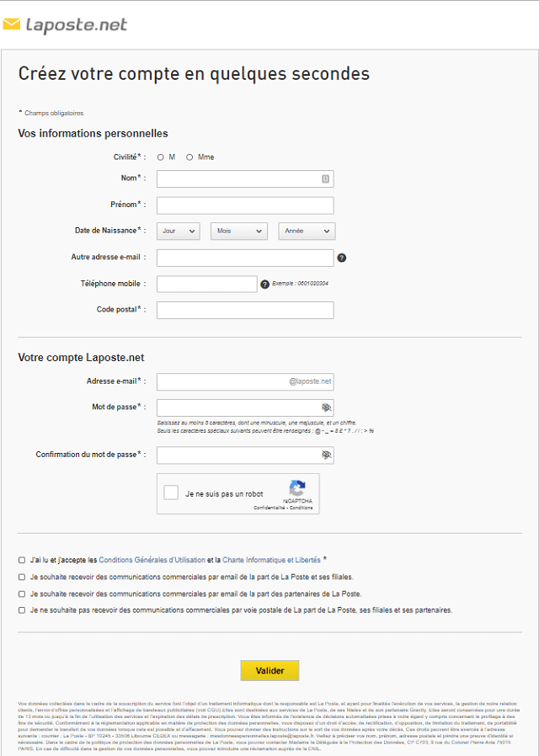Open the help tooltip beside Autre adresse e-mail
Screen dimensions: 539x756
341,258
